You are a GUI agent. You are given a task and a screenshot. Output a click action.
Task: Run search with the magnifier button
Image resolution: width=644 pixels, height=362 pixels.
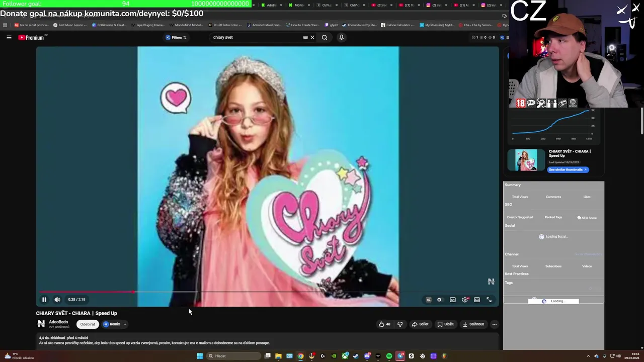coord(325,37)
